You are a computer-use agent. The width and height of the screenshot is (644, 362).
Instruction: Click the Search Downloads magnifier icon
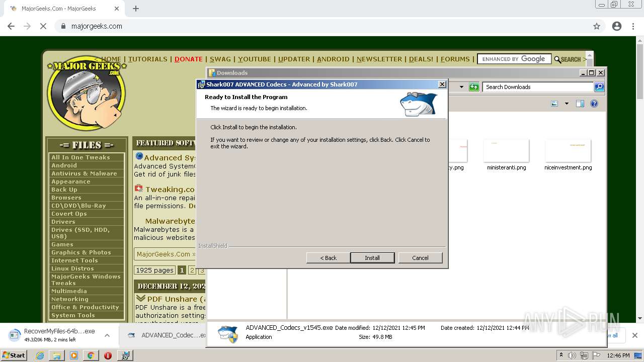pyautogui.click(x=599, y=87)
